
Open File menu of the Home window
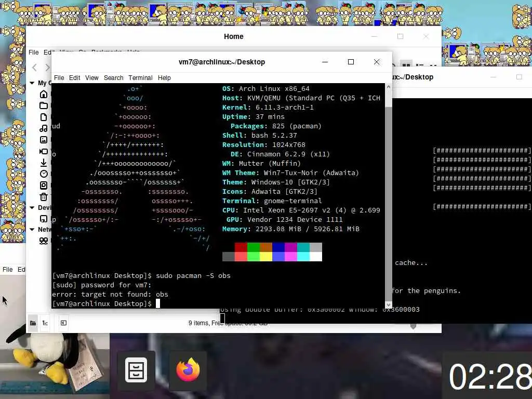click(x=34, y=52)
